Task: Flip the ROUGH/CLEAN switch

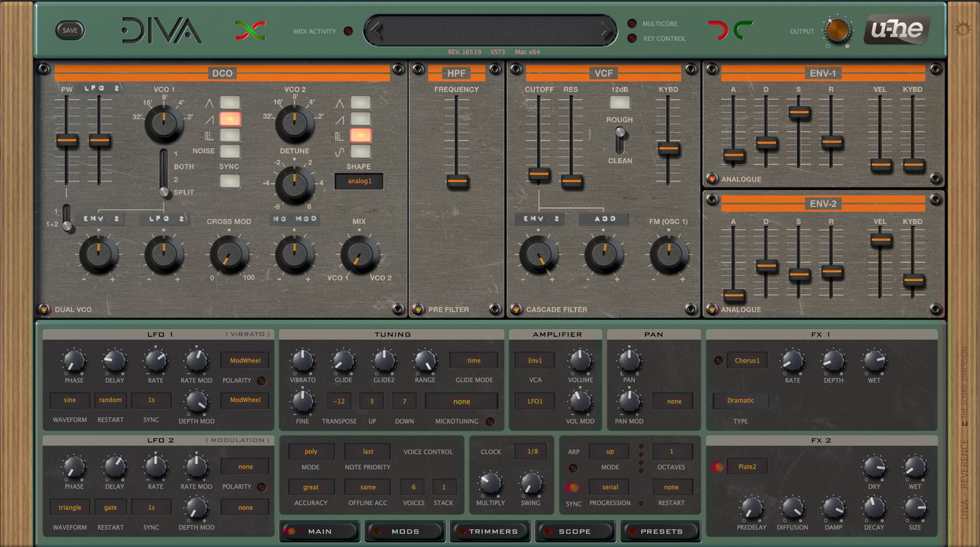Action: 620,140
